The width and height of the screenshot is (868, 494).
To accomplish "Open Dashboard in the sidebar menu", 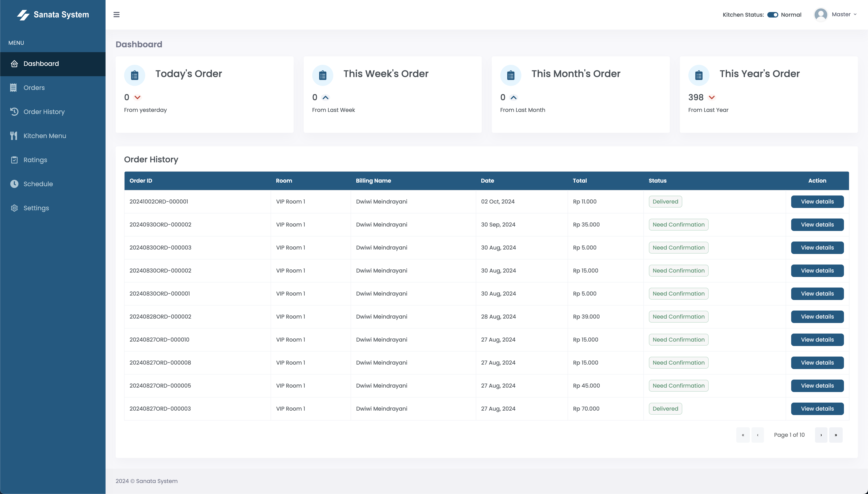I will (41, 64).
